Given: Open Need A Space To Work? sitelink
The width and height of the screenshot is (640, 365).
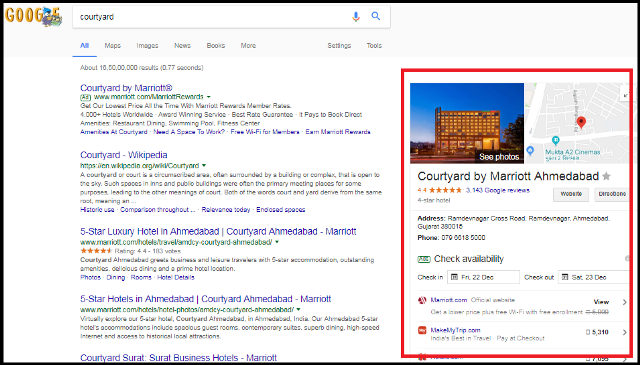Looking at the screenshot, I should pyautogui.click(x=189, y=132).
